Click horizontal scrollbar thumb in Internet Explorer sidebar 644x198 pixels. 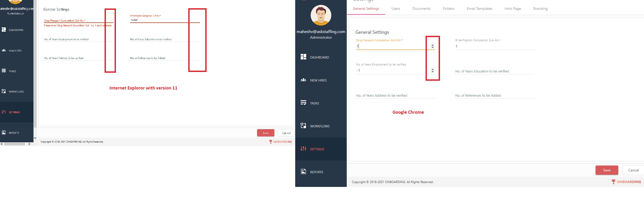pos(14,144)
